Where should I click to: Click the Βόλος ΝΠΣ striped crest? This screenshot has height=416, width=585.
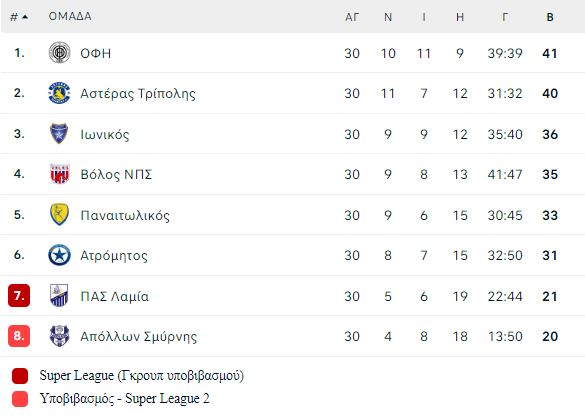click(60, 174)
